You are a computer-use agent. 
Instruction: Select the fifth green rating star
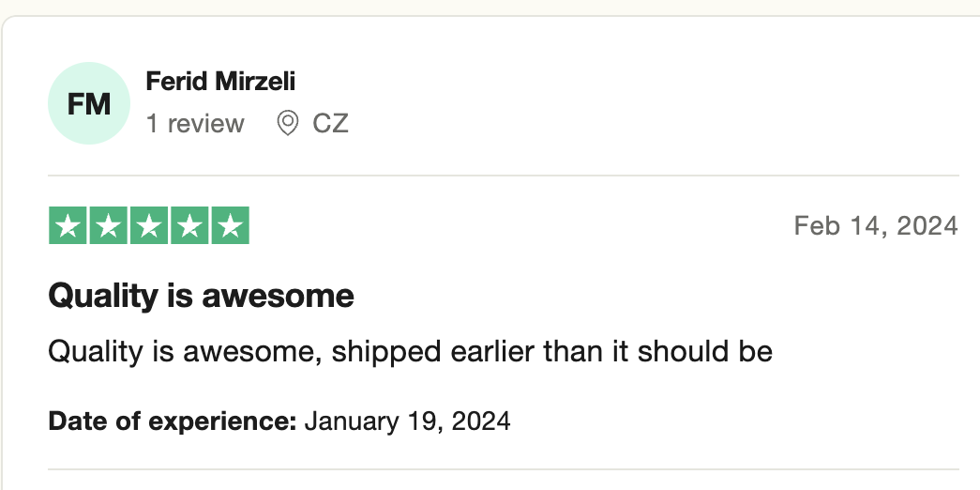230,225
